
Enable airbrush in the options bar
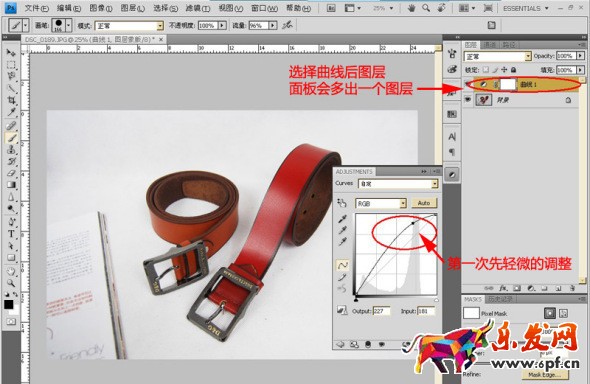287,25
